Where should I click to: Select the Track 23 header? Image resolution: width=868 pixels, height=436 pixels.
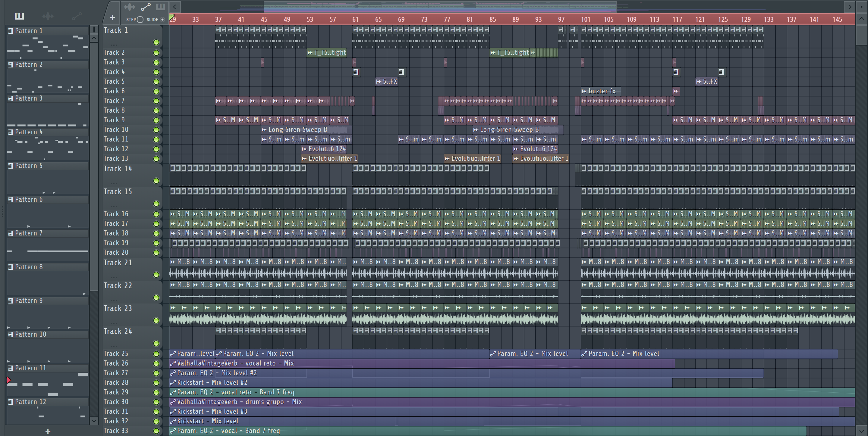coord(132,314)
